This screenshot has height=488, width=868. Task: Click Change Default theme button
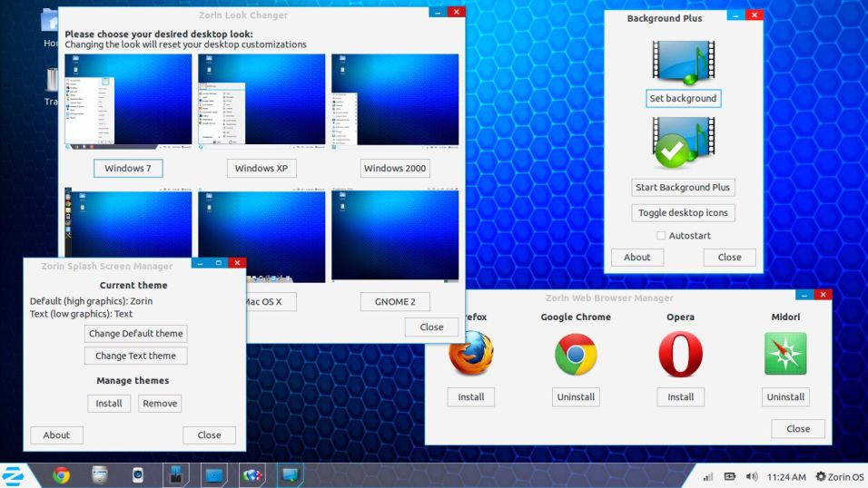(135, 333)
